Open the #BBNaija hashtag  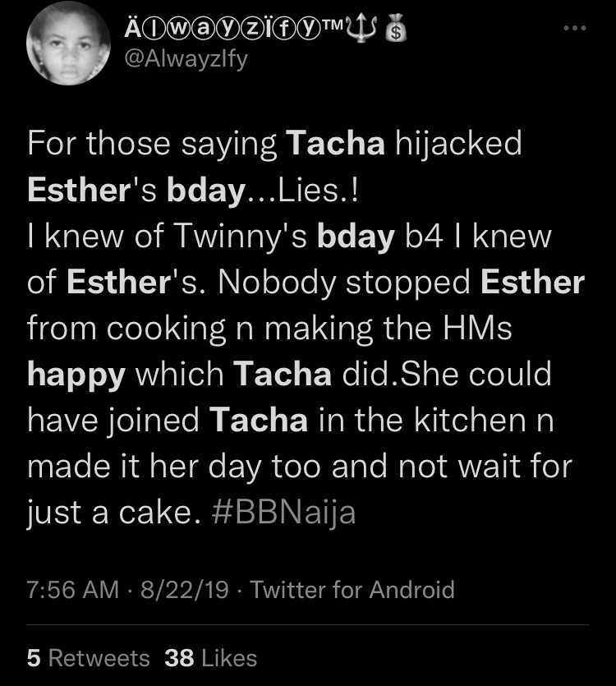(283, 513)
